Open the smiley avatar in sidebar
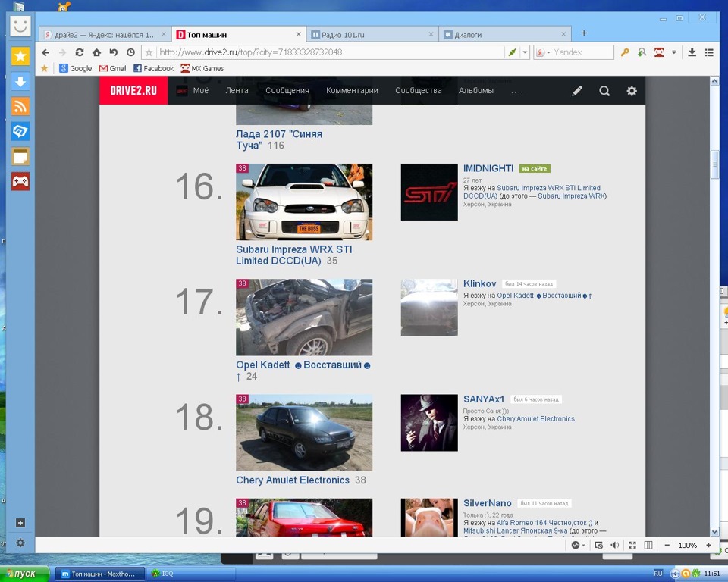The height and width of the screenshot is (582, 728). coord(20,26)
